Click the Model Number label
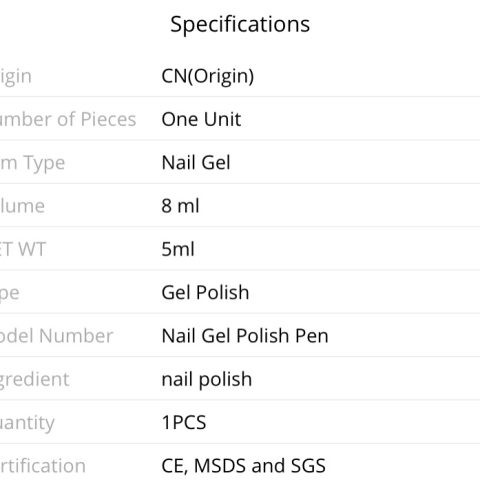This screenshot has width=480, height=480. pyautogui.click(x=57, y=336)
